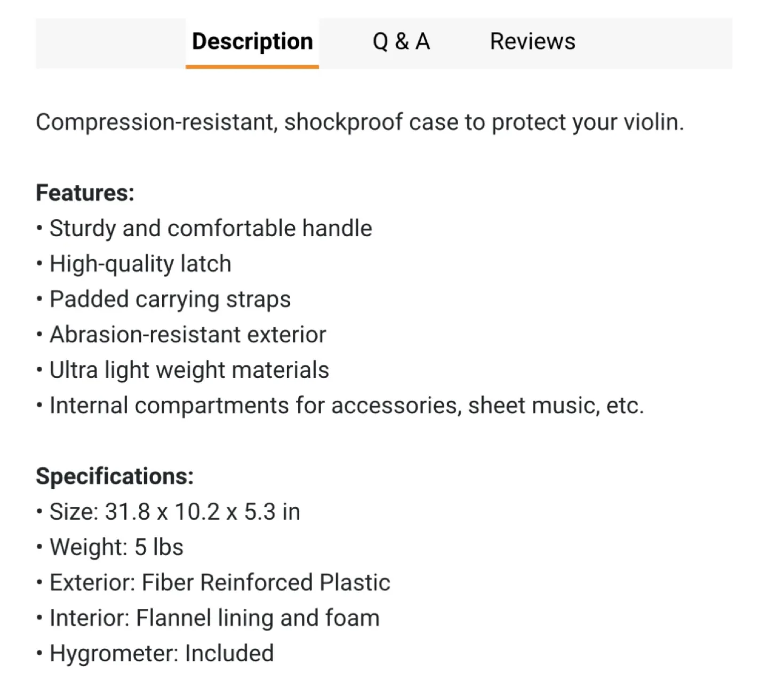Screen dimensions: 768x700
Task: Click the Sturdy and comfortable handle bullet
Action: coord(211,228)
